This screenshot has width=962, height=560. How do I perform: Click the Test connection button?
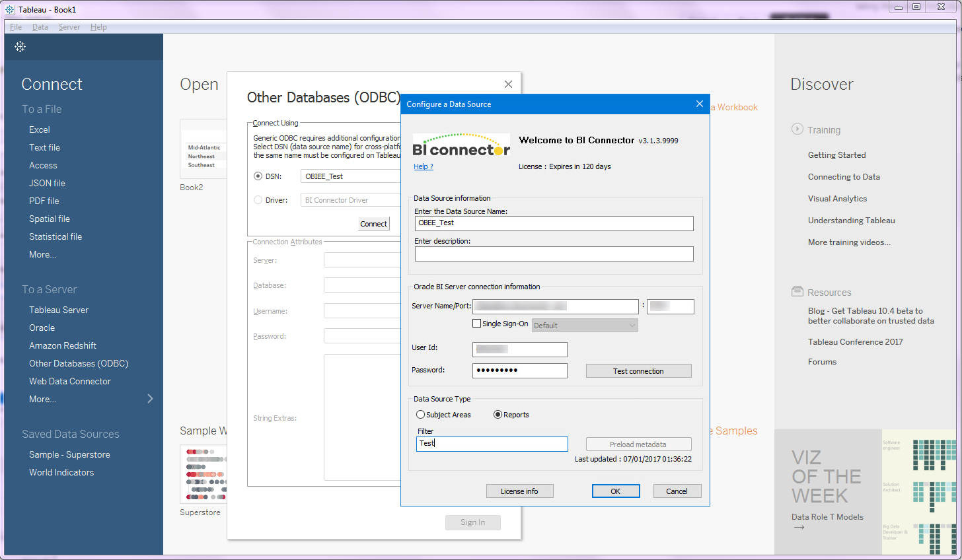pos(638,370)
